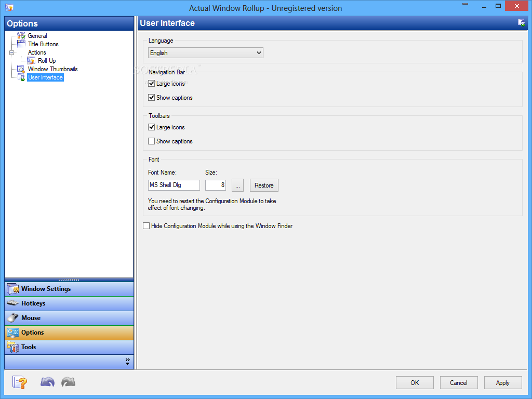
Task: Minimize the Actual Window Rollup window
Action: coord(484,6)
